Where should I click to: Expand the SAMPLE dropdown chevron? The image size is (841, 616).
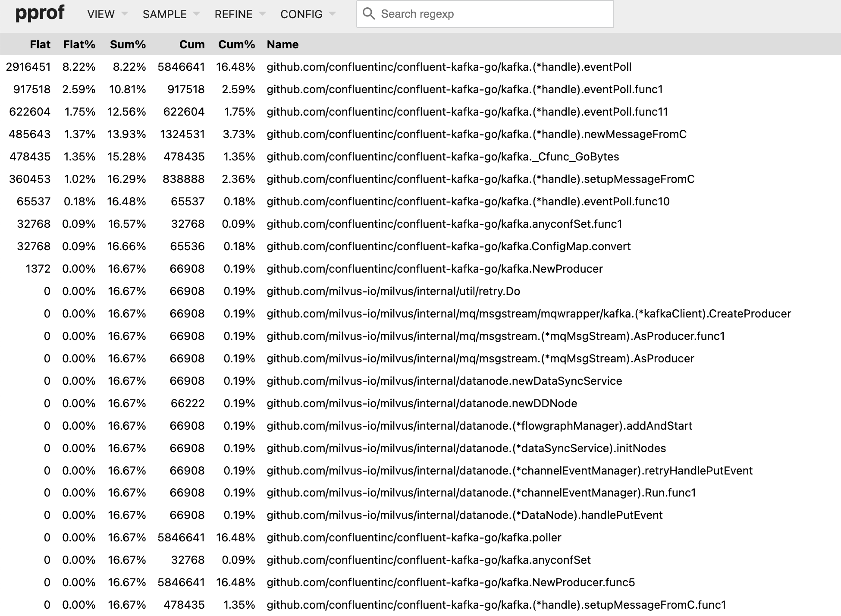click(x=196, y=14)
